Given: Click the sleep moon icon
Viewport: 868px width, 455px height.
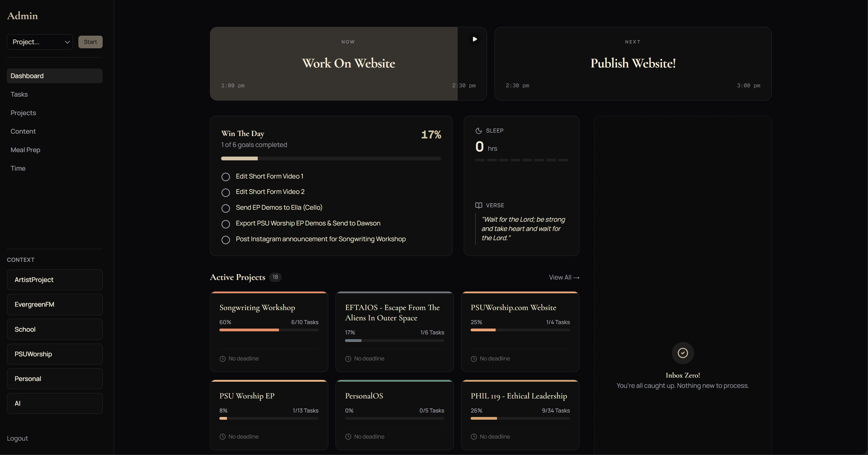Looking at the screenshot, I should point(478,131).
